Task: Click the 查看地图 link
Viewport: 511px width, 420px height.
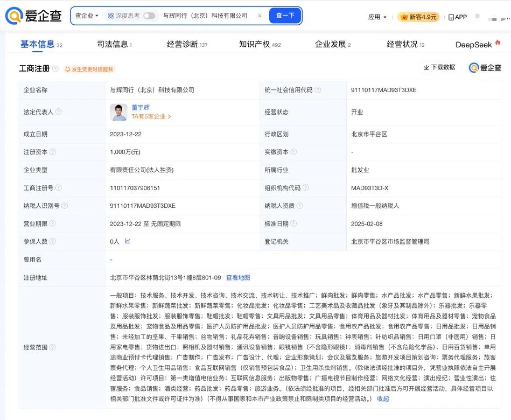Action: pyautogui.click(x=238, y=278)
